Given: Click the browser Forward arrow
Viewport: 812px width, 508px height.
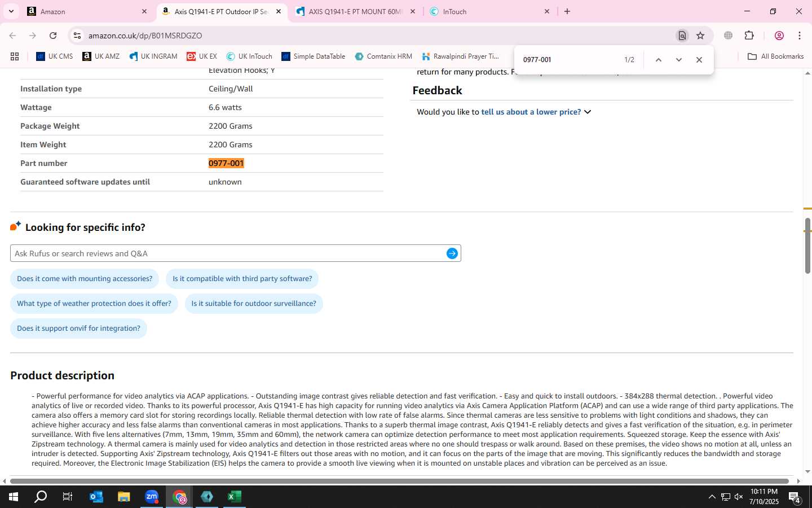Looking at the screenshot, I should 33,36.
